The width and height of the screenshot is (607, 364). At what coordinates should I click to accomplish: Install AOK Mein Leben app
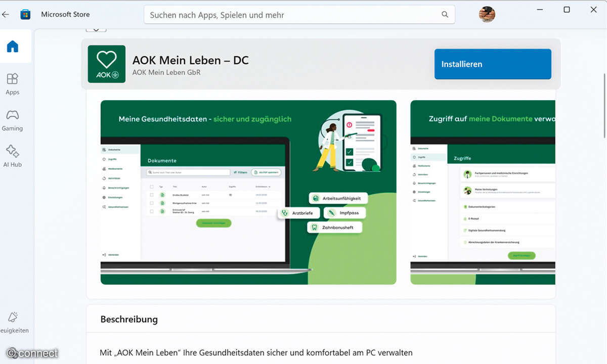pyautogui.click(x=493, y=64)
